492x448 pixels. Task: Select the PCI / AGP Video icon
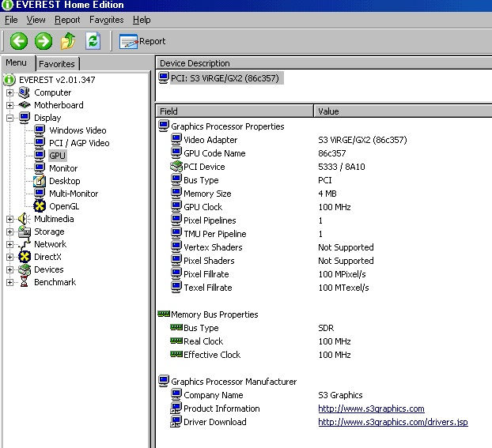40,143
